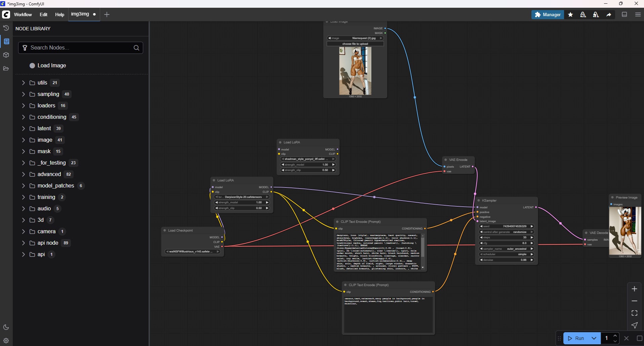
Task: Collapse the VAE Decode node title dot
Action: pyautogui.click(x=586, y=233)
